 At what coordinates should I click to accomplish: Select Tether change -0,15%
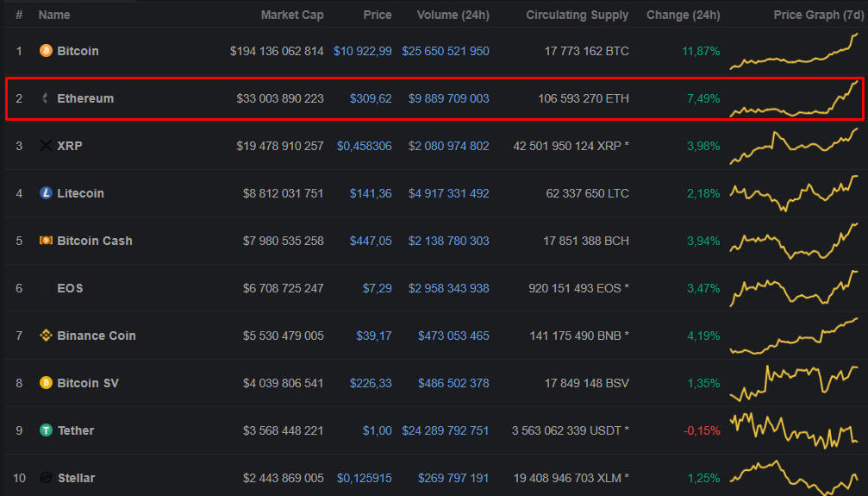[x=702, y=430]
